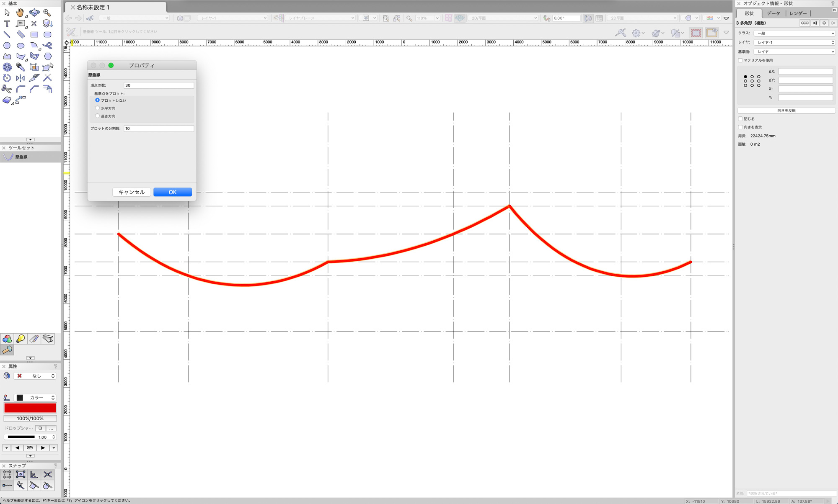Open the クラス dropdown in Object Info
This screenshot has height=504, width=838.
pyautogui.click(x=794, y=33)
